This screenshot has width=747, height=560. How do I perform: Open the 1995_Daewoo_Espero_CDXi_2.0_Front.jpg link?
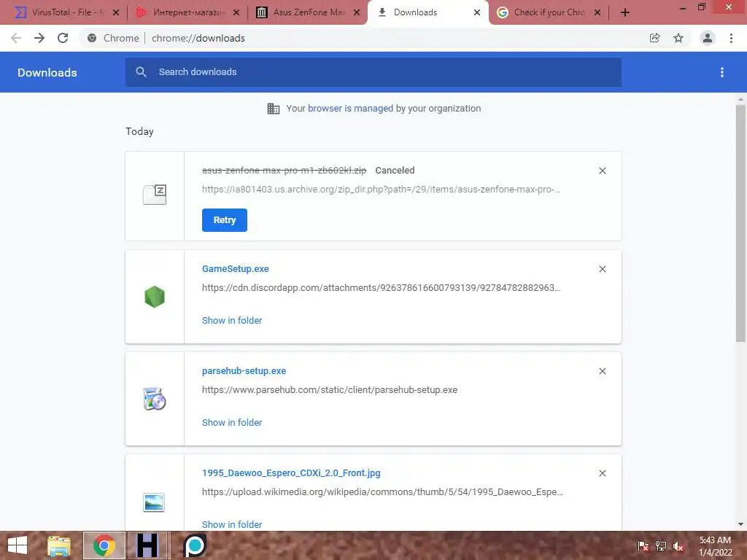[291, 472]
